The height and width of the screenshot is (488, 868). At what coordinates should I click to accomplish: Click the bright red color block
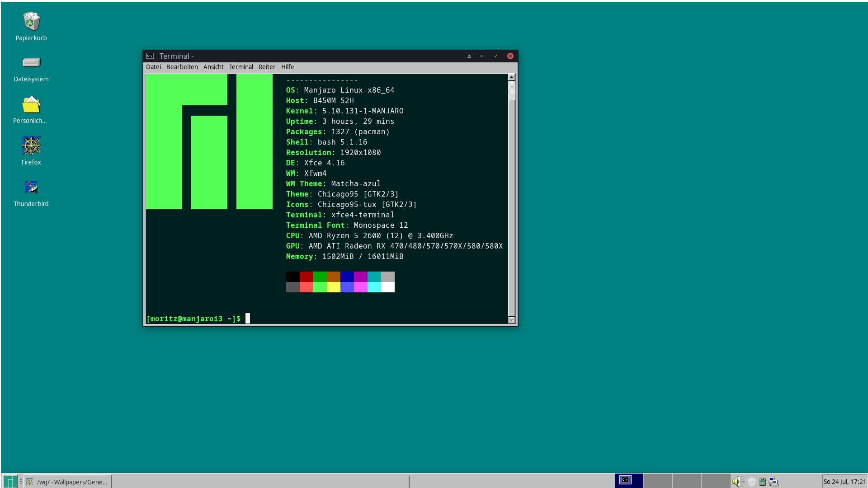click(x=307, y=287)
